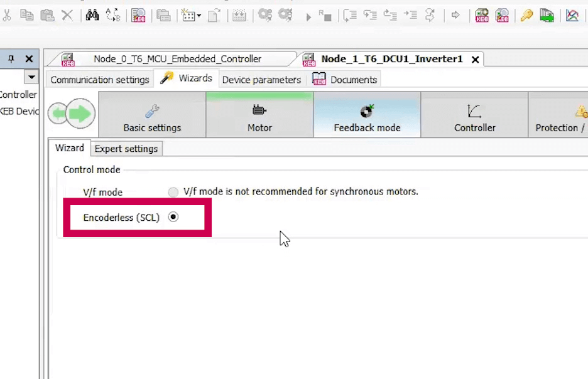Select the Wizards tab
The width and height of the screenshot is (588, 379).
click(x=187, y=78)
